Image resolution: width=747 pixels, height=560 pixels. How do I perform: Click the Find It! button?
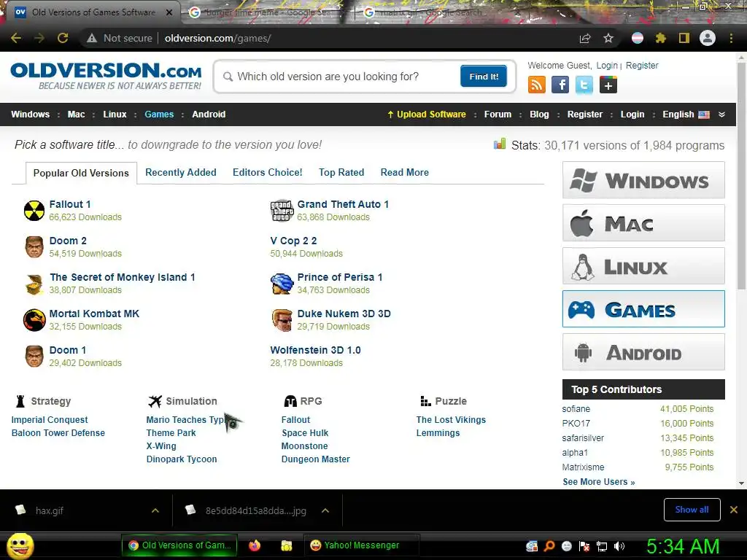pyautogui.click(x=484, y=76)
